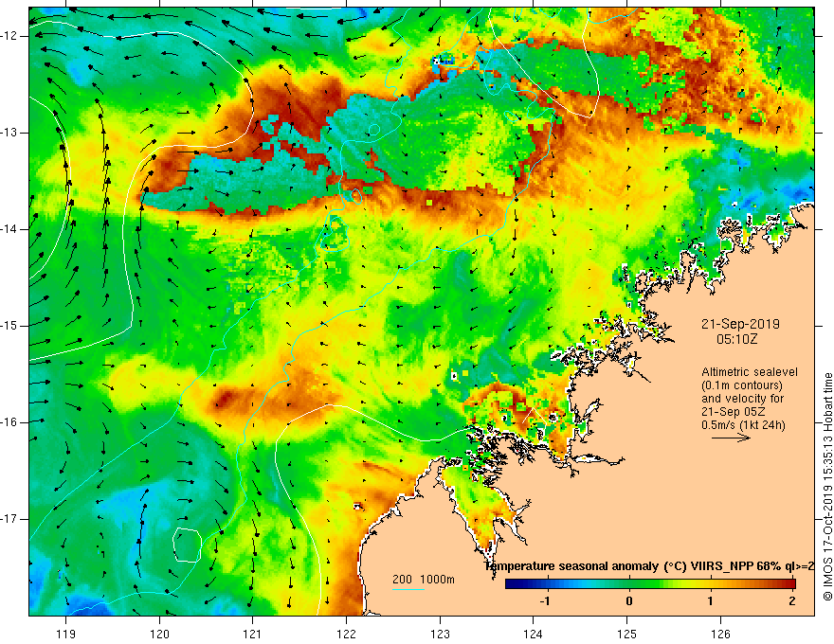Screen dimensions: 834x644
Task: Click the latitude axis label -14
Action: 9,229
